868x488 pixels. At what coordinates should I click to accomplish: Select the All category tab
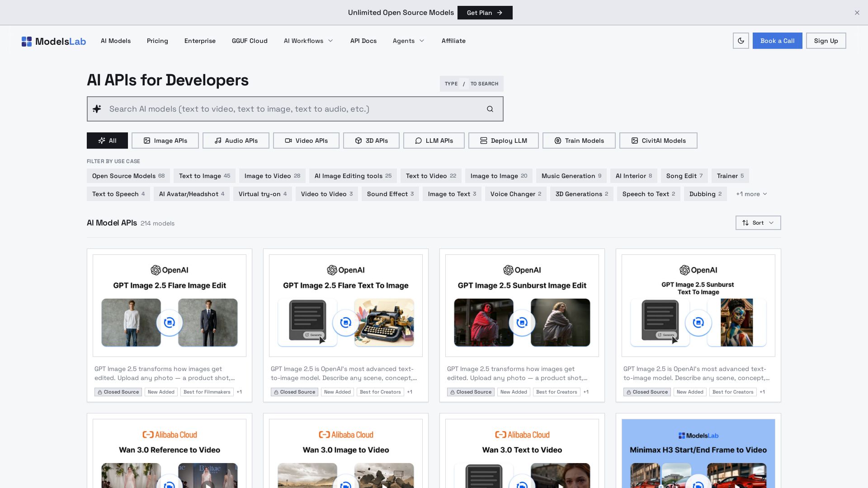[107, 141]
